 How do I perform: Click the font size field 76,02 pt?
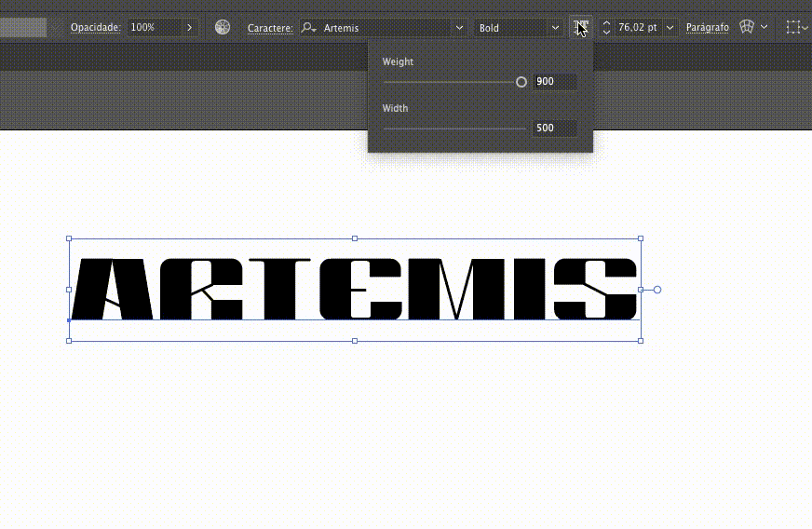click(x=638, y=27)
